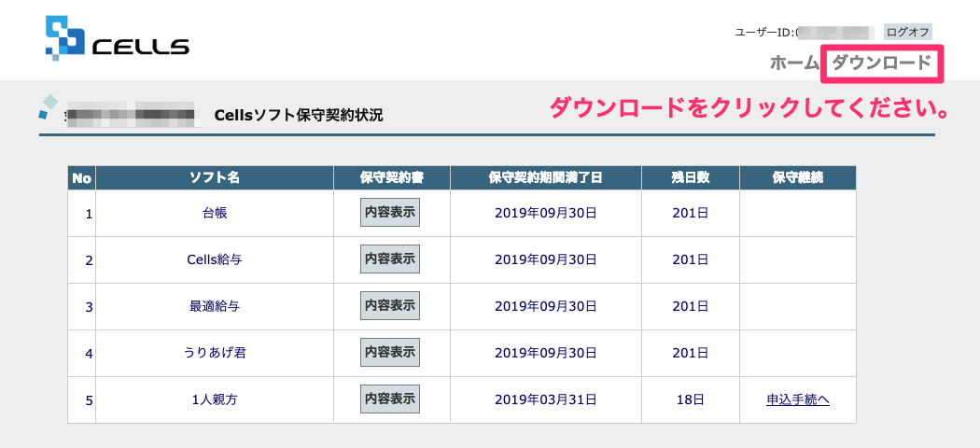Show 内容表示 for 1人親方 row
980x448 pixels.
(x=390, y=399)
